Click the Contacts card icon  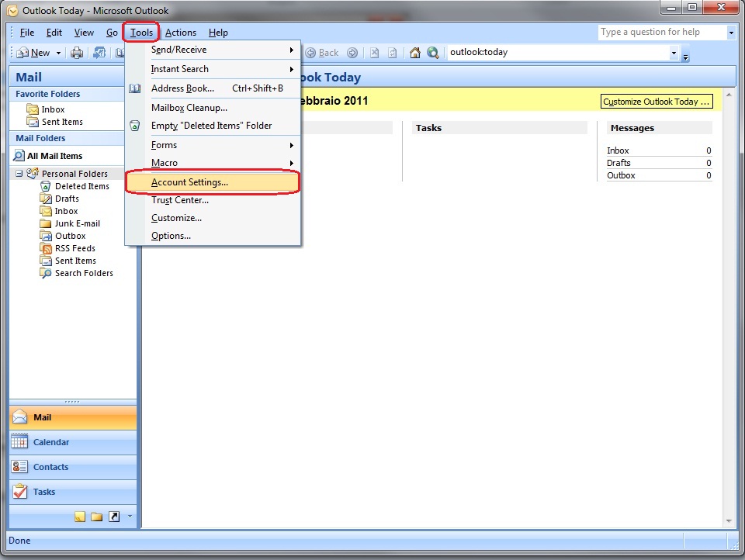pos(19,466)
